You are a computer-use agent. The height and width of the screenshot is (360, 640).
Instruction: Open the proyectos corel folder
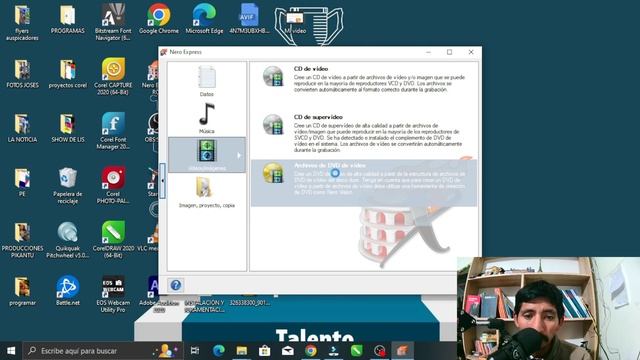(68, 74)
